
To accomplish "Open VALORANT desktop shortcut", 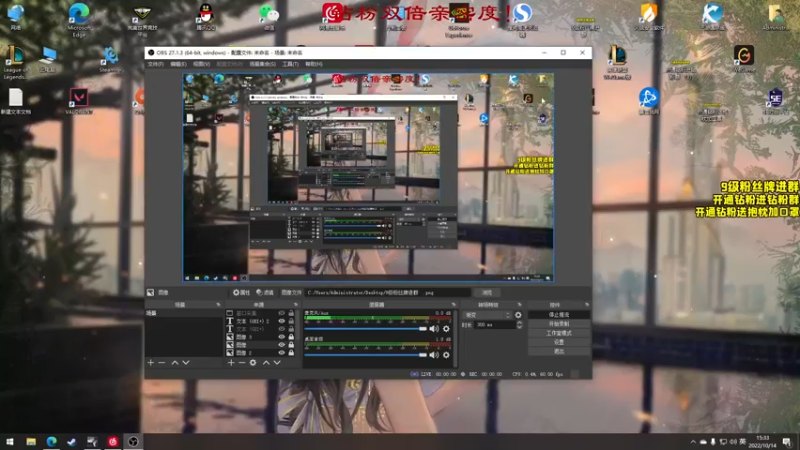I will point(79,101).
